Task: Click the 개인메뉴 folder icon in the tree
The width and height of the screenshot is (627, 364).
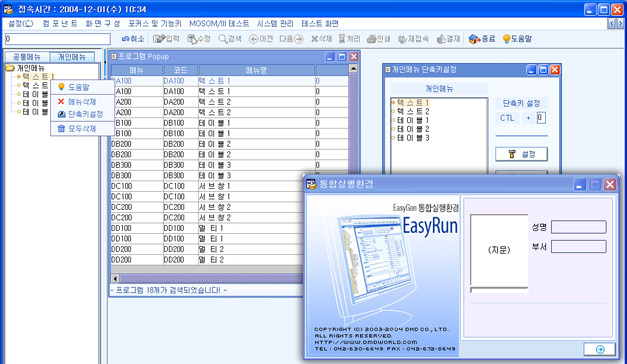Action: (x=10, y=68)
